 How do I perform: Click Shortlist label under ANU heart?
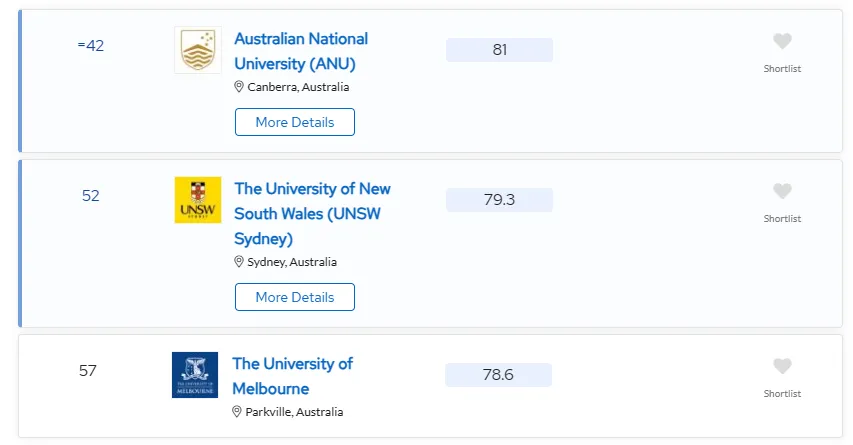(782, 69)
